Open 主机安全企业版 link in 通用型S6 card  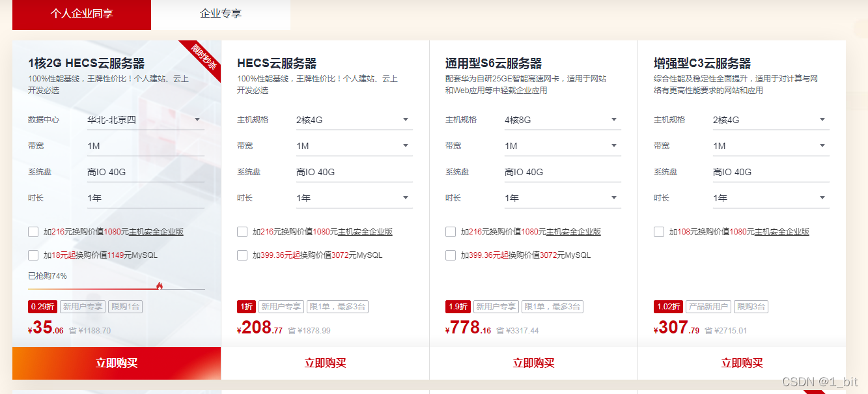click(x=574, y=232)
